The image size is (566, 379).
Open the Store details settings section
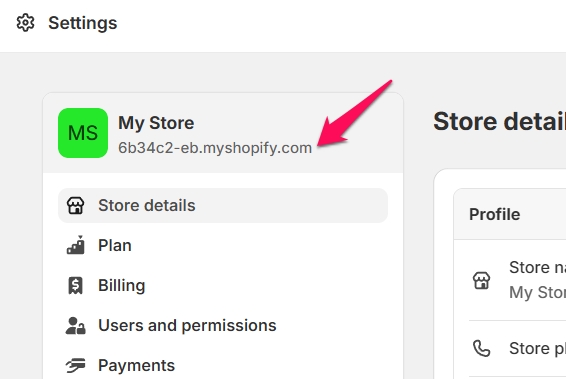(x=223, y=205)
